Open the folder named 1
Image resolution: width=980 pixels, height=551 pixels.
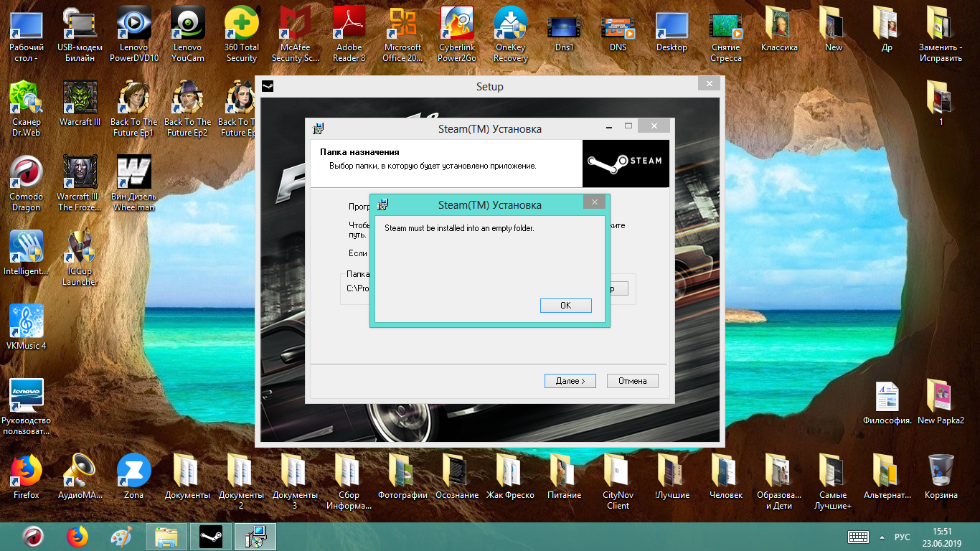(x=941, y=103)
